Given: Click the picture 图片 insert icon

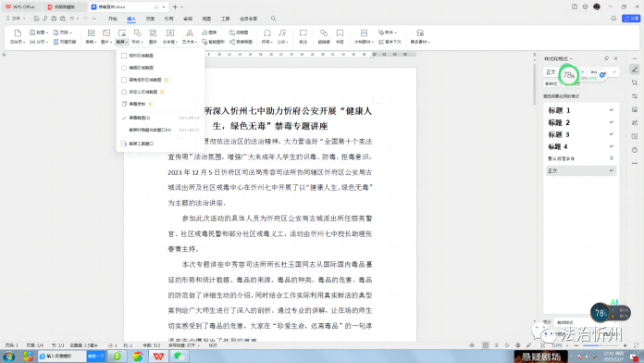Looking at the screenshot, I should click(106, 33).
